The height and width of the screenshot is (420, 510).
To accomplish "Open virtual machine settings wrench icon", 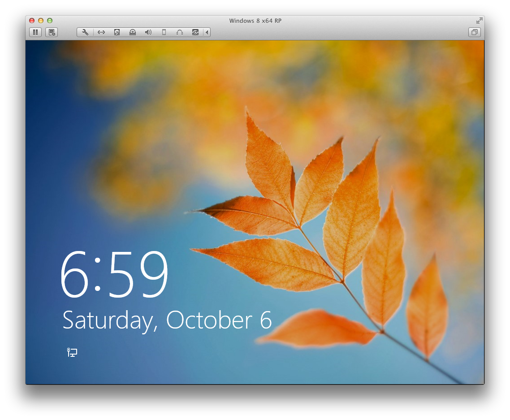I will [85, 32].
